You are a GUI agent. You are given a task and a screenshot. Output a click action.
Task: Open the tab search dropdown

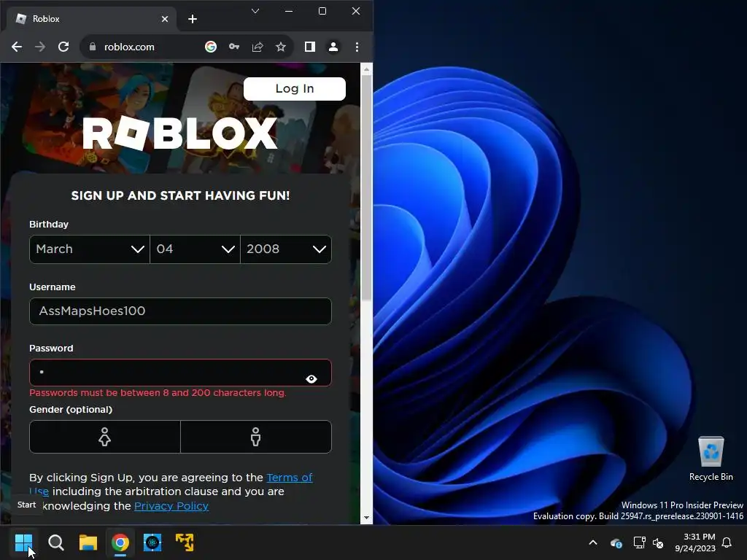pyautogui.click(x=255, y=11)
